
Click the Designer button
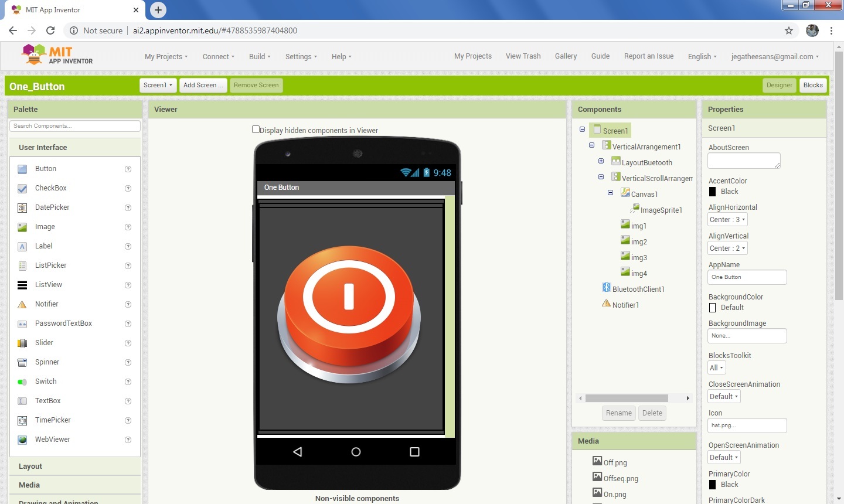coord(780,86)
